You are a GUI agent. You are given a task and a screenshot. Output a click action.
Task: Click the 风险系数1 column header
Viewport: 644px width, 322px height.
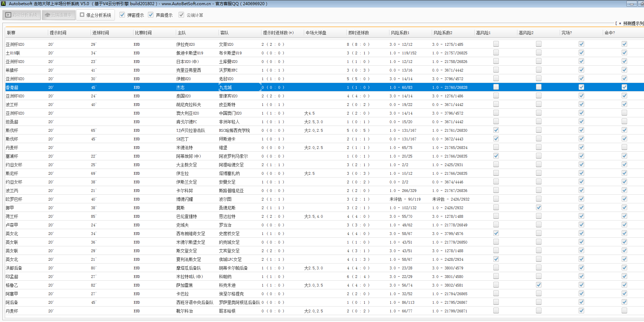400,33
